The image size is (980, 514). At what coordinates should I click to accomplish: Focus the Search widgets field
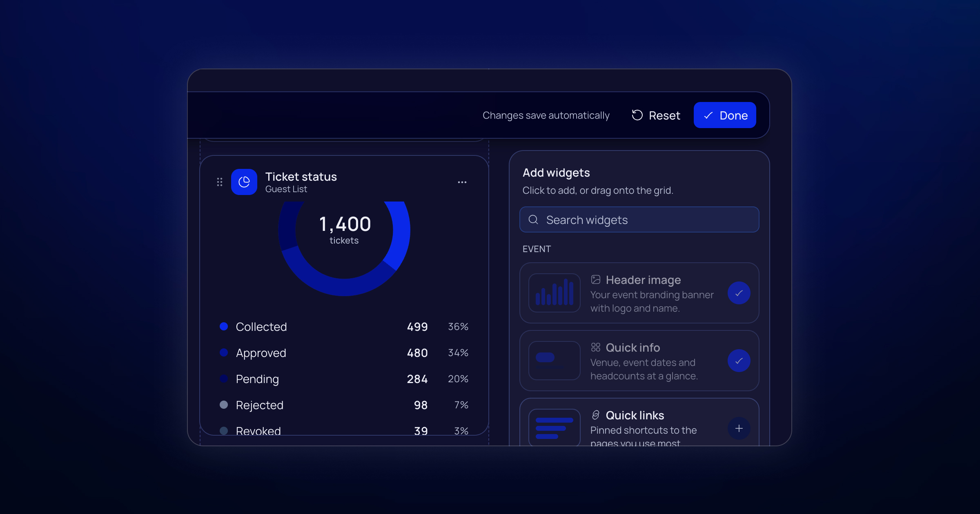tap(639, 219)
